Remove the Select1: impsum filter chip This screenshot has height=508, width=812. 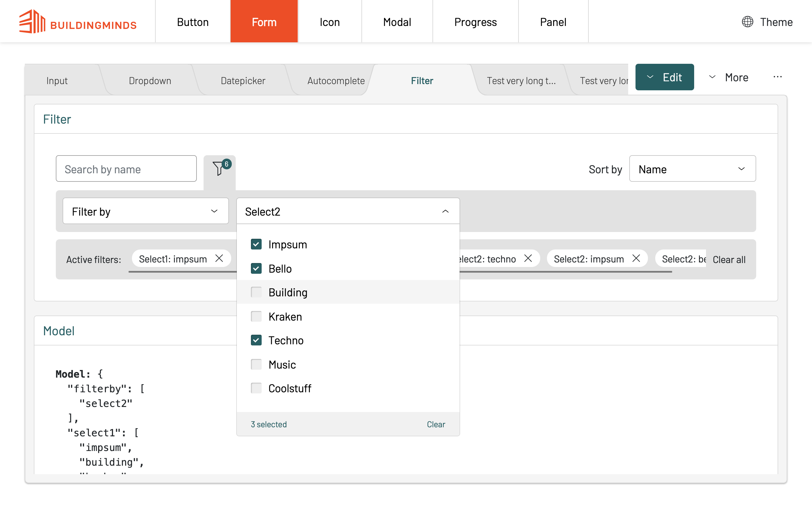pos(219,258)
